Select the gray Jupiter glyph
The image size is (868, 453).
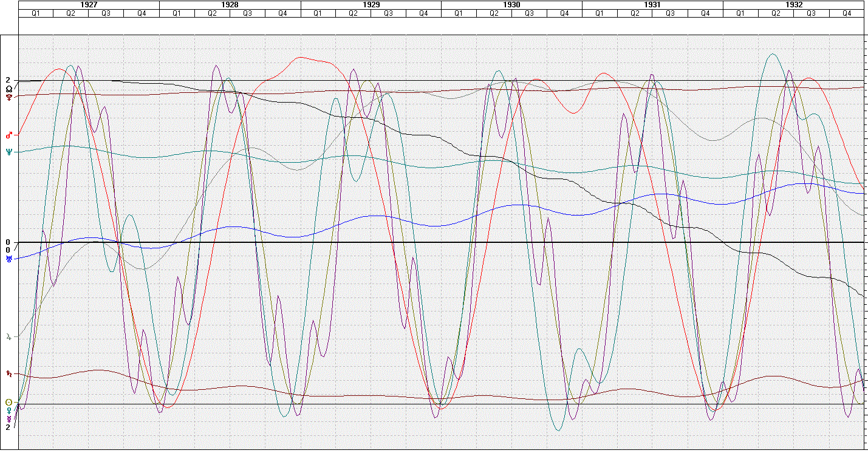point(9,336)
